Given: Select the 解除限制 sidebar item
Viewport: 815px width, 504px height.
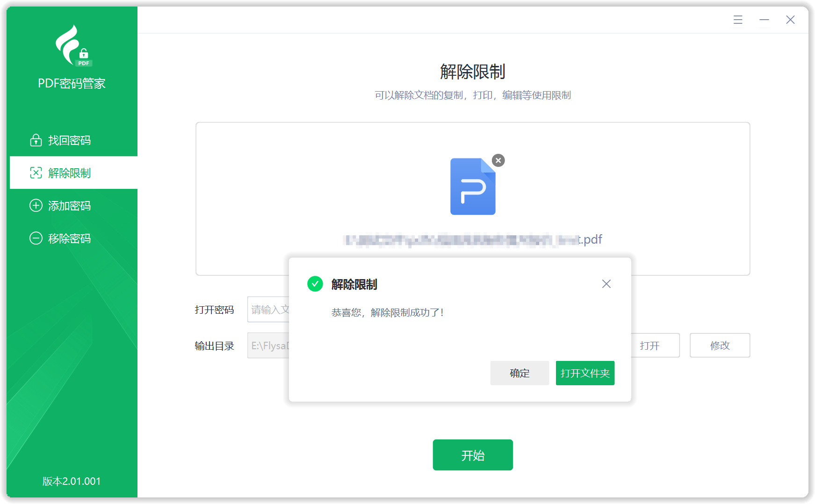Looking at the screenshot, I should pos(73,173).
